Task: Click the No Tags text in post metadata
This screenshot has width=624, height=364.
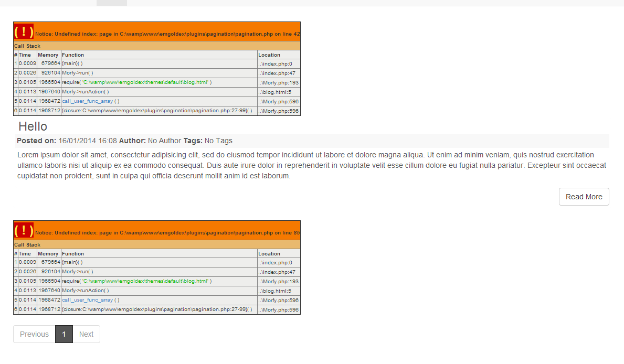Action: [x=218, y=141]
